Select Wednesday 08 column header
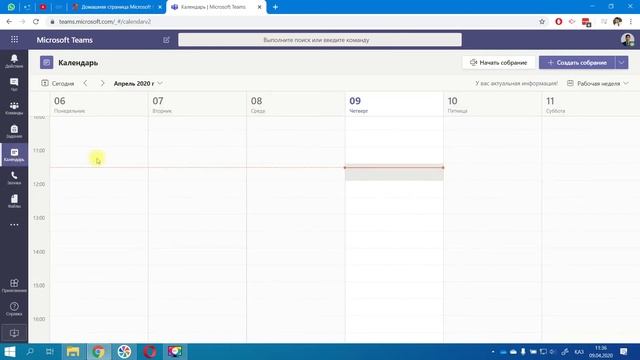 296,104
